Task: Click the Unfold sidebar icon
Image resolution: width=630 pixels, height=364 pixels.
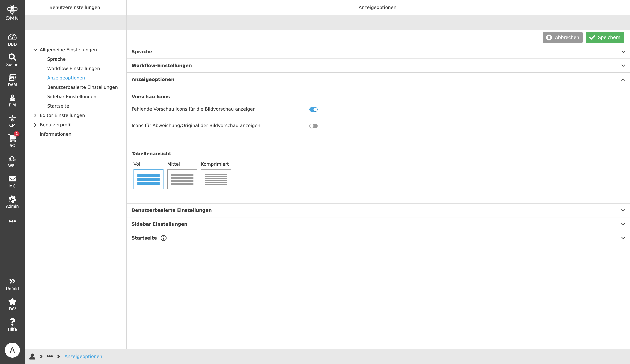Action: tap(12, 284)
